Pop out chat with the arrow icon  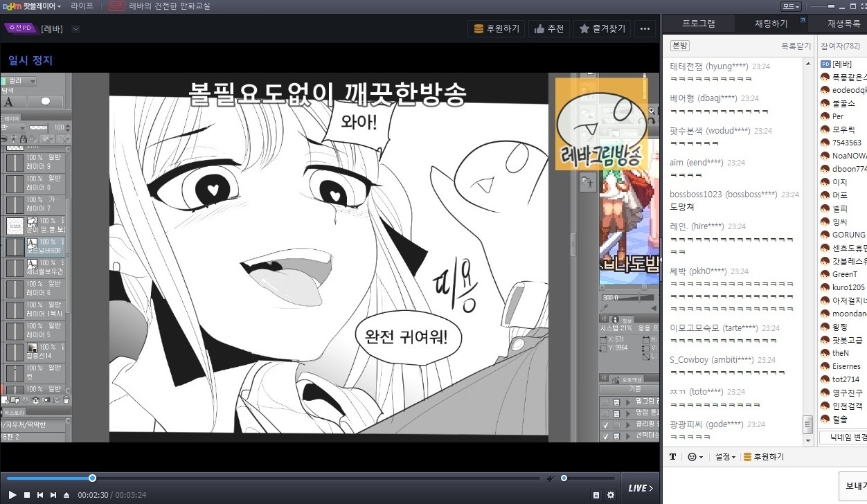[803, 21]
